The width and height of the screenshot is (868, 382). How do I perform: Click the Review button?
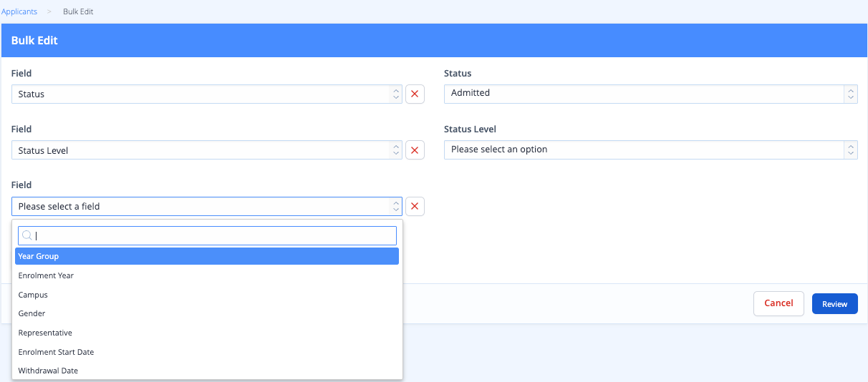tap(834, 304)
